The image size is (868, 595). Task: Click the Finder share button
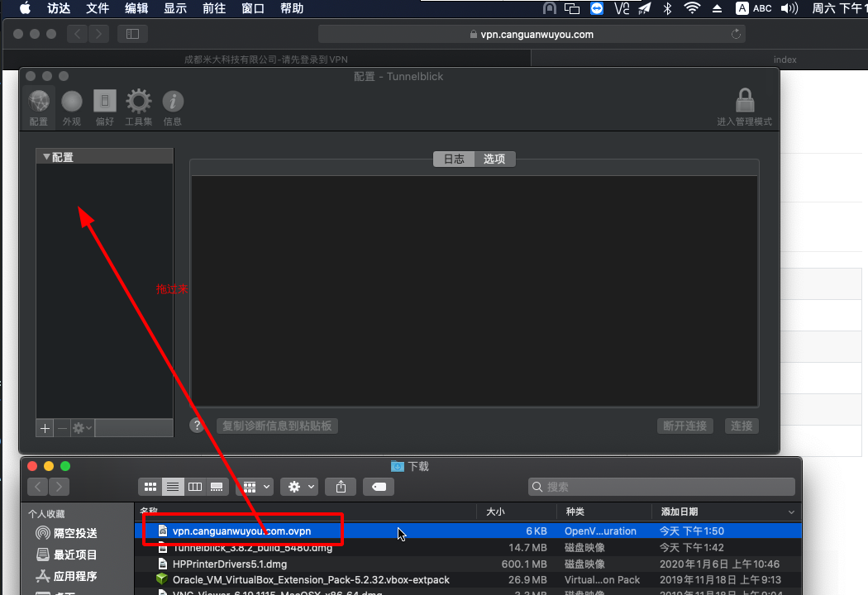click(x=341, y=487)
